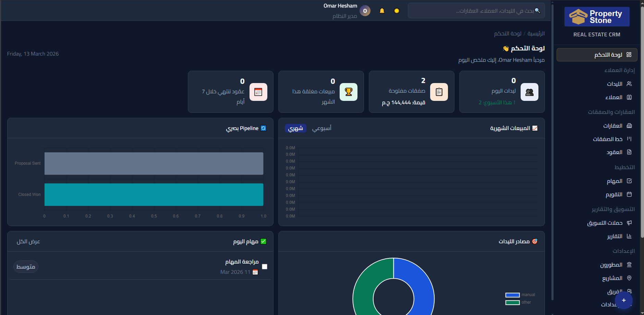Screen dimensions: 644x315
Task: Select the العملاء (Clients) sidebar icon
Action: 630,97
